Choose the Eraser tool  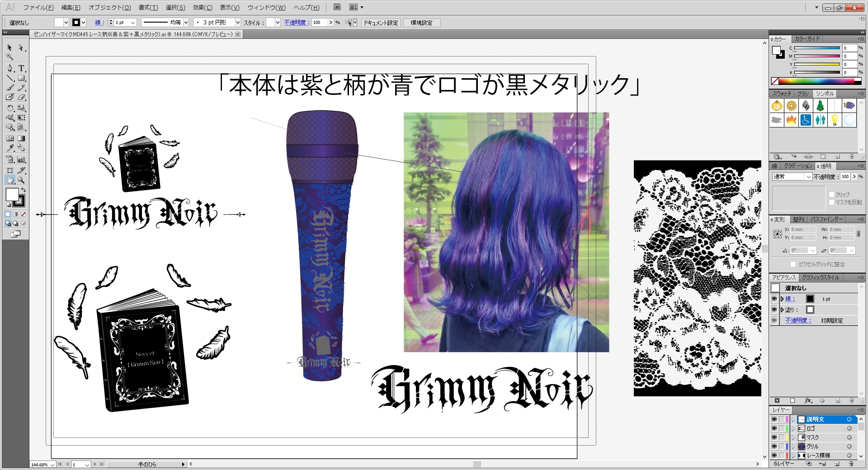(21, 97)
